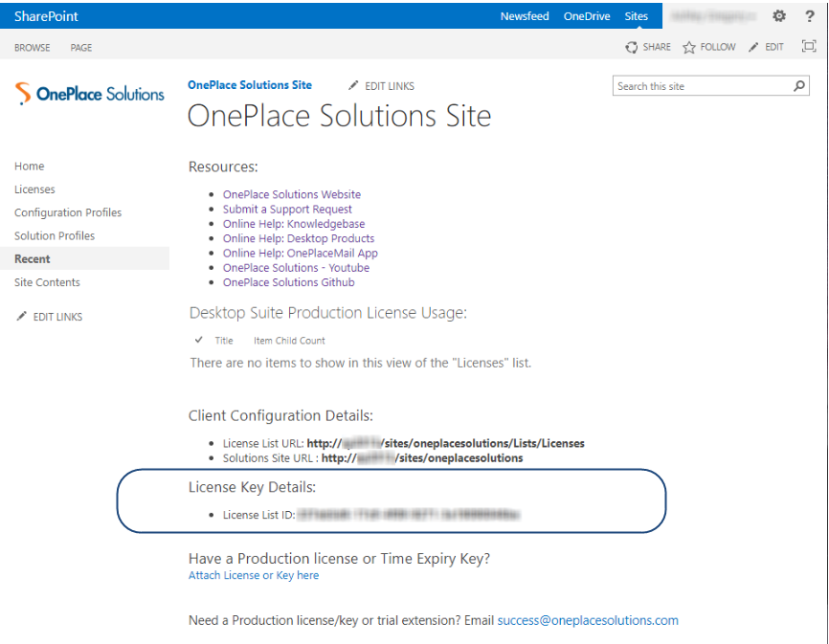The width and height of the screenshot is (829, 644).
Task: Click the help question mark icon
Action: 809,16
